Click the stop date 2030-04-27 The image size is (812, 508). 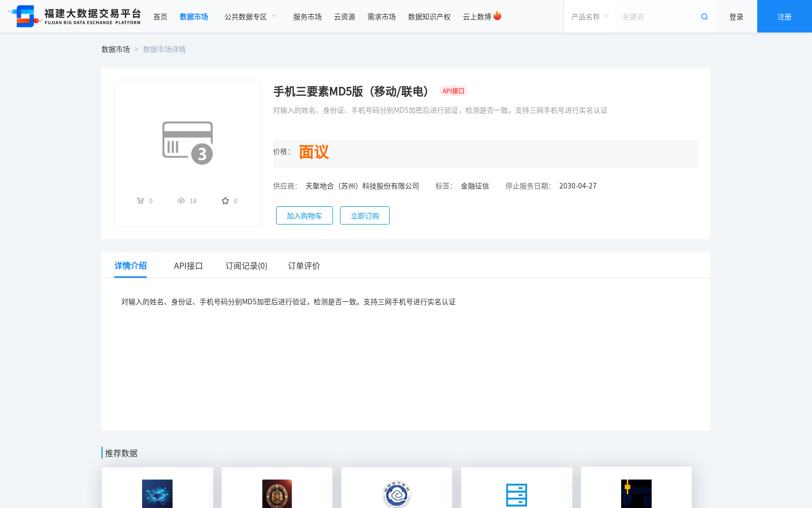tap(578, 186)
